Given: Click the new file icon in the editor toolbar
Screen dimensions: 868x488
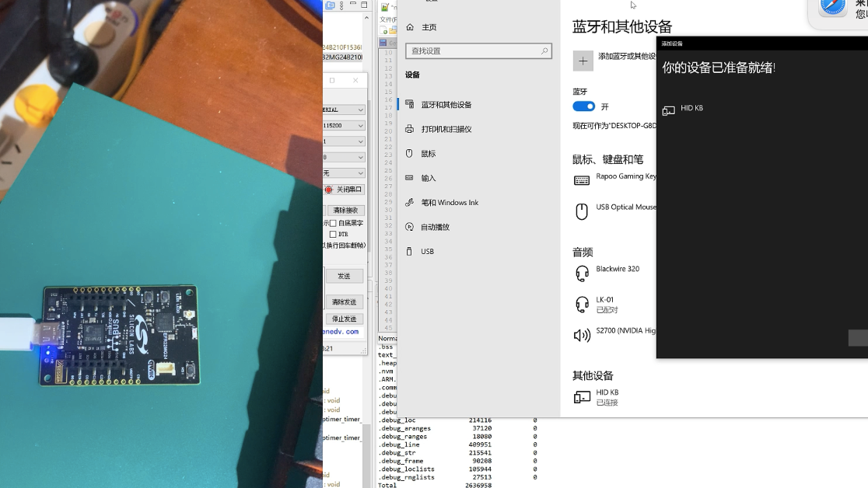Looking at the screenshot, I should 384,30.
